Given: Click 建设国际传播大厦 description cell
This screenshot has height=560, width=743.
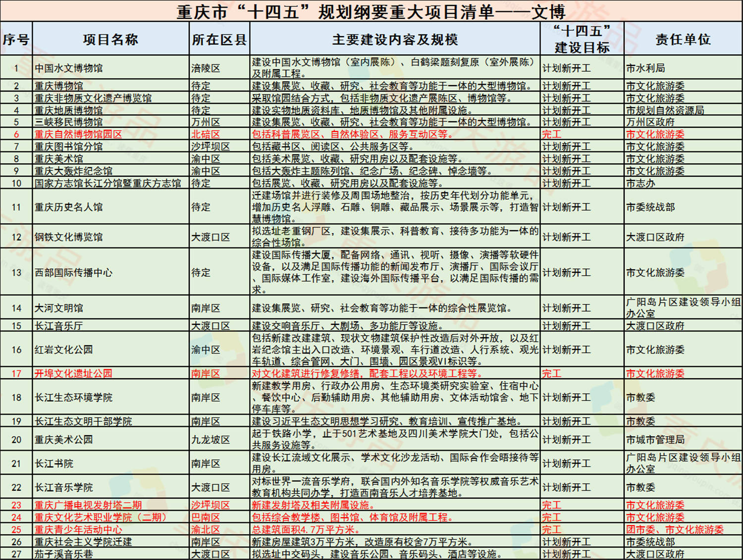Looking at the screenshot, I should [x=395, y=272].
